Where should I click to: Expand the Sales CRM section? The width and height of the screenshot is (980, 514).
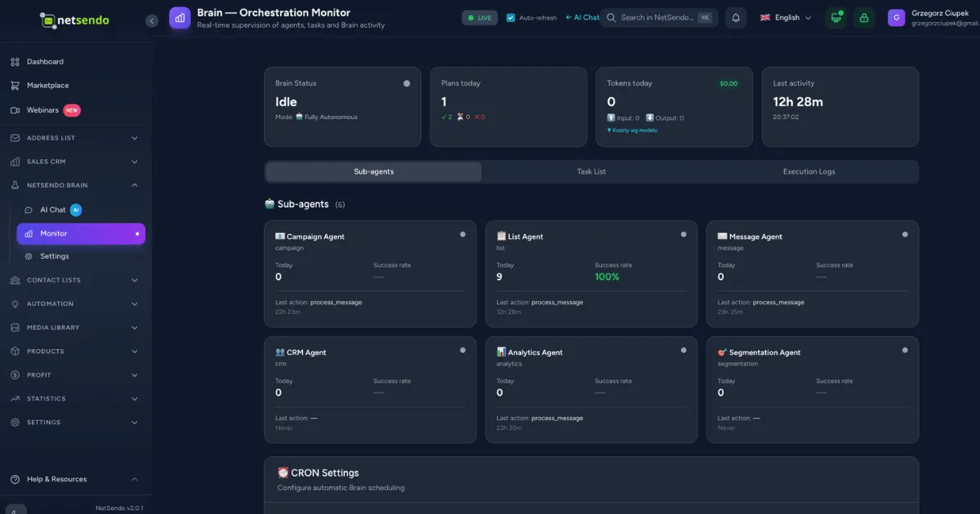(x=76, y=162)
